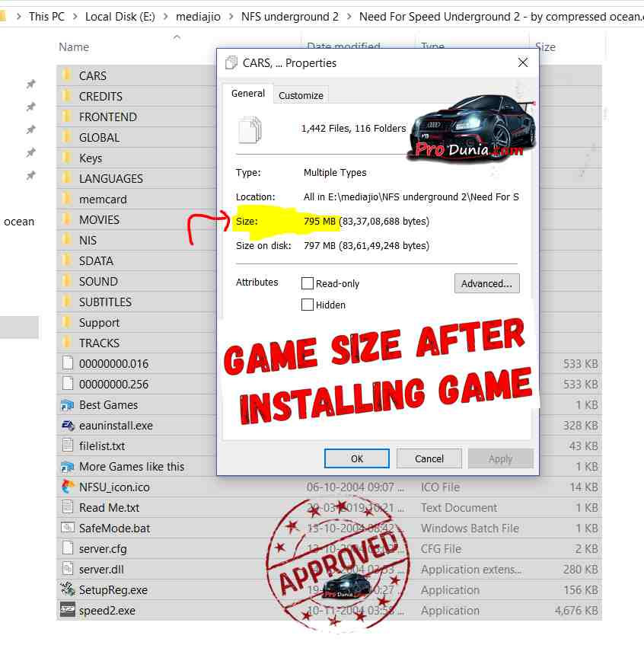Click the Windows Batch File type cell
Screen dimensions: 644x645
tap(470, 528)
